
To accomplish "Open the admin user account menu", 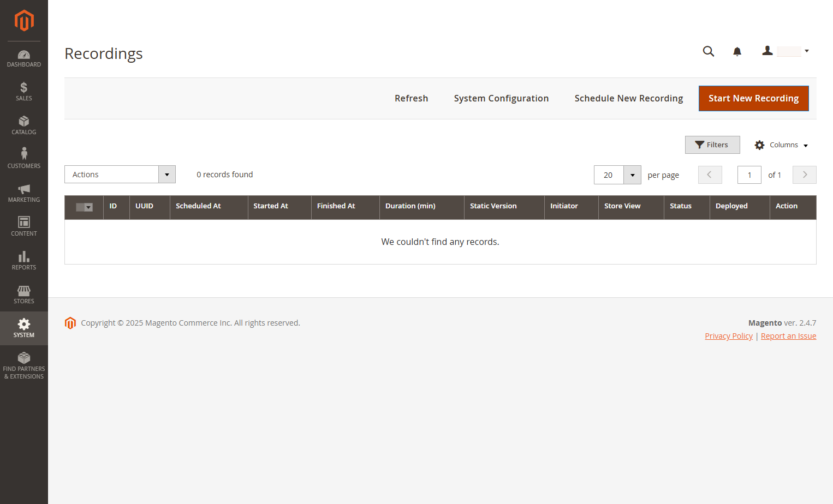I will click(786, 51).
